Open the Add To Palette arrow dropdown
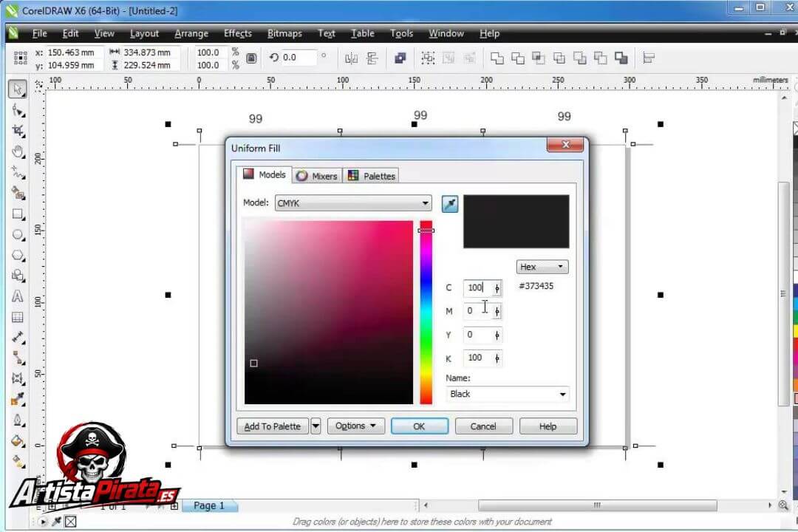 [316, 426]
